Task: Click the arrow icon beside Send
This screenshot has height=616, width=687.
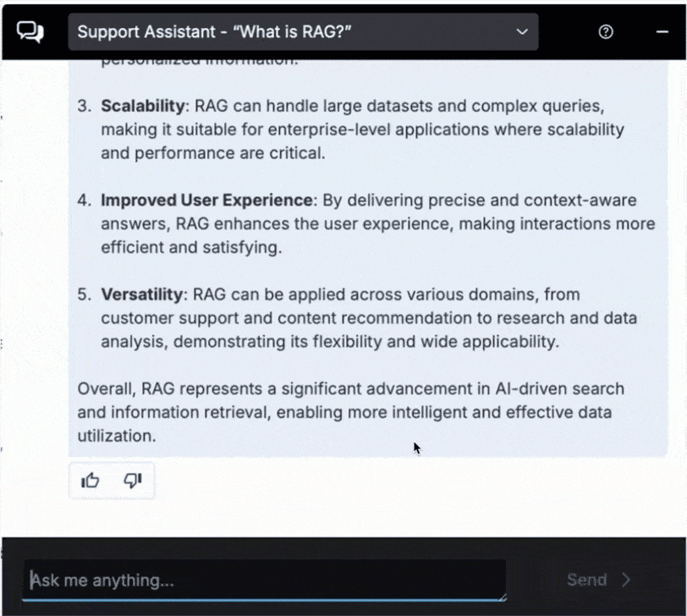Action: [x=626, y=580]
